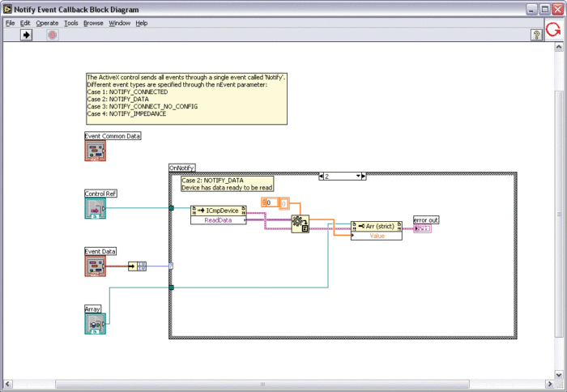Screen dimensions: 567x392
Task: Open the Edit menu
Action: pyautogui.click(x=25, y=23)
